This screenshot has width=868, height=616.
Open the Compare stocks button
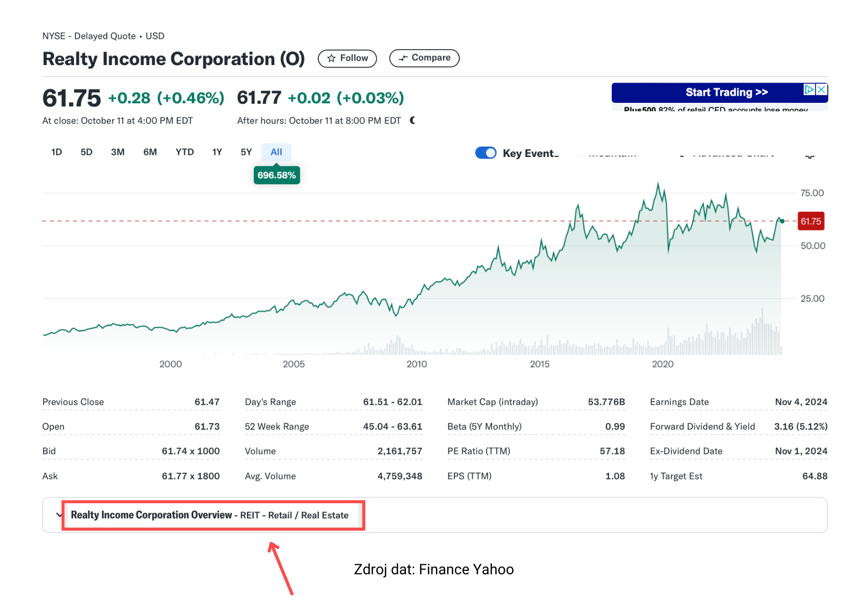click(x=424, y=58)
